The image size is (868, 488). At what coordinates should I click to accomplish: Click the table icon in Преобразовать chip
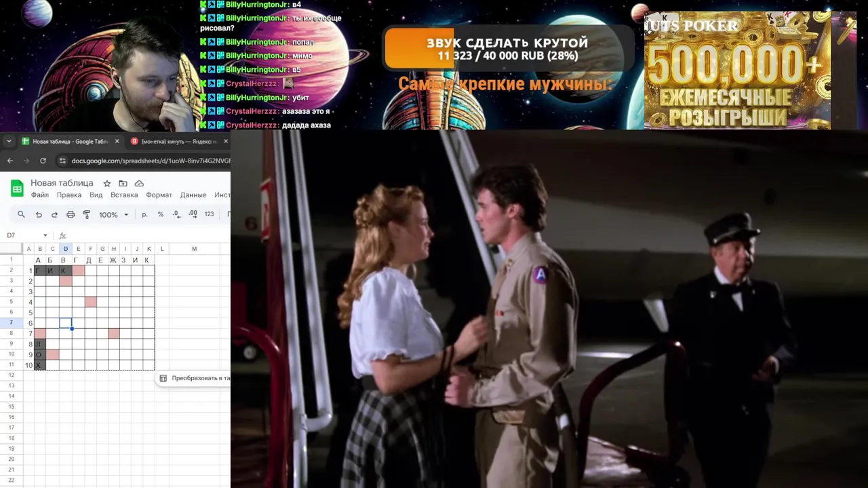pyautogui.click(x=163, y=378)
